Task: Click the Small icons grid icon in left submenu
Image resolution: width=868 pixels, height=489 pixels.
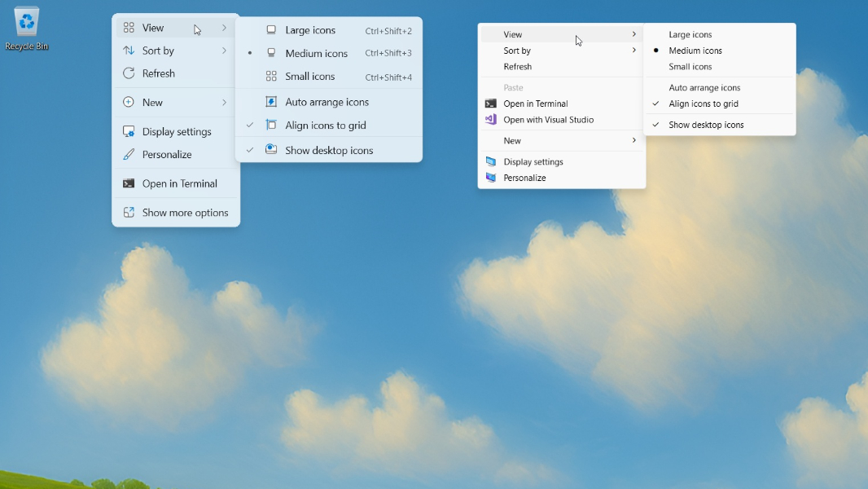Action: tap(271, 77)
